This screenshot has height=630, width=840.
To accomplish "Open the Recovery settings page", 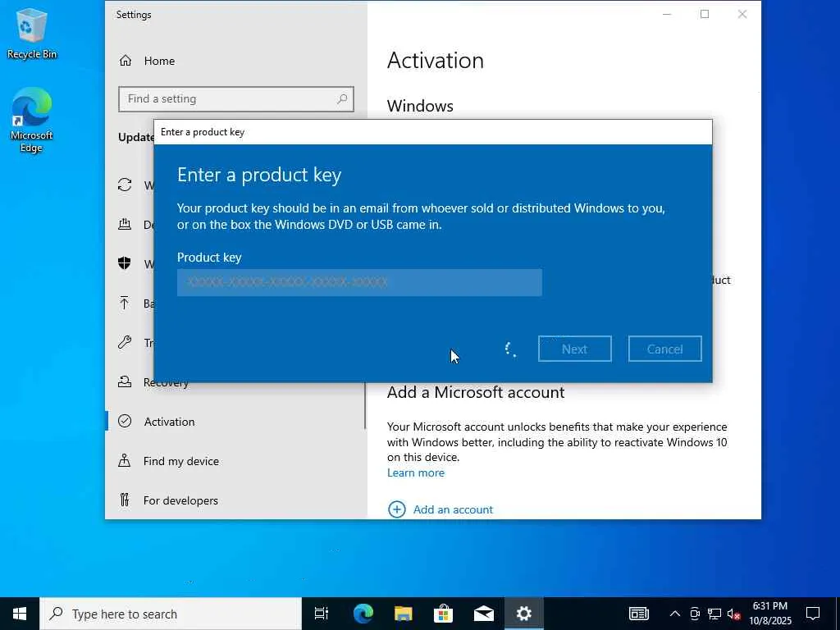I will click(x=166, y=382).
